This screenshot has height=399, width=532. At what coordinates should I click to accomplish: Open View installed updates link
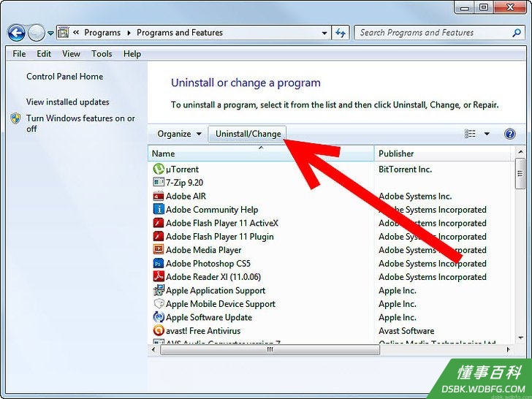click(x=68, y=102)
